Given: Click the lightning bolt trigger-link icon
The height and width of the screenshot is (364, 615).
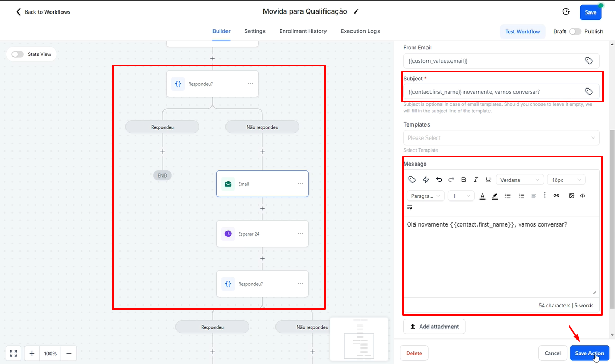Looking at the screenshot, I should [426, 180].
